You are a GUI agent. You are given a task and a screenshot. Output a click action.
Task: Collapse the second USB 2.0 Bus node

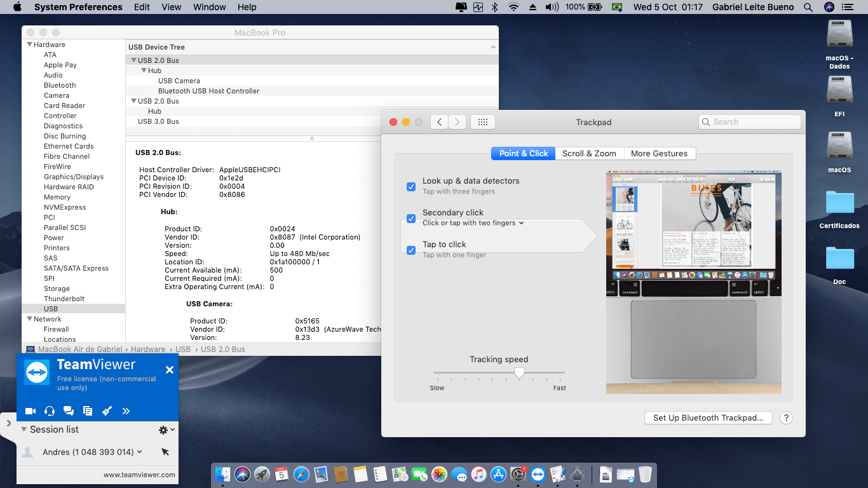[133, 101]
